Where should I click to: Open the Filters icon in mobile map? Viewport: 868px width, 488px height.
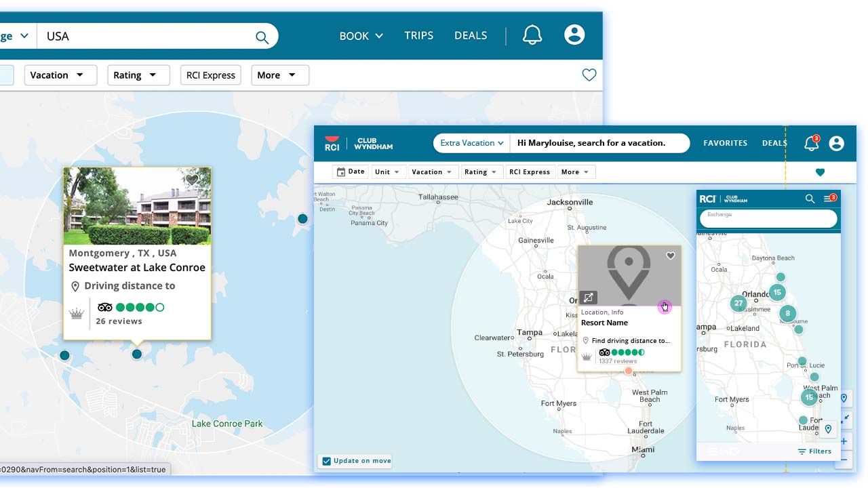814,451
